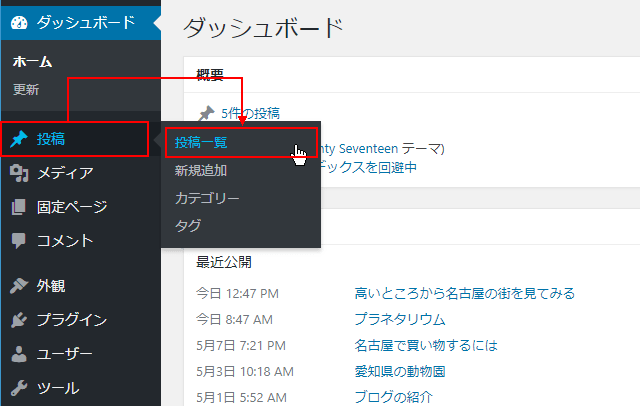Go to メディア in the sidebar

(65, 173)
